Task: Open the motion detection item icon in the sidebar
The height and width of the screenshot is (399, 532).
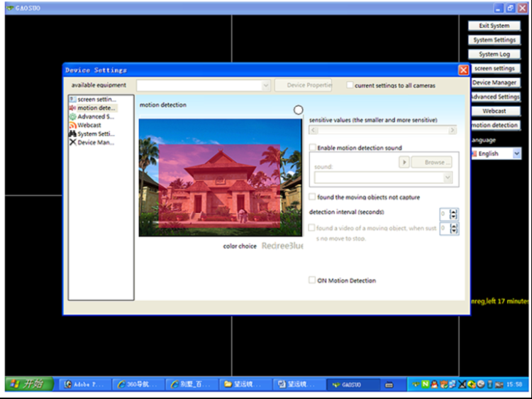Action: (72, 108)
